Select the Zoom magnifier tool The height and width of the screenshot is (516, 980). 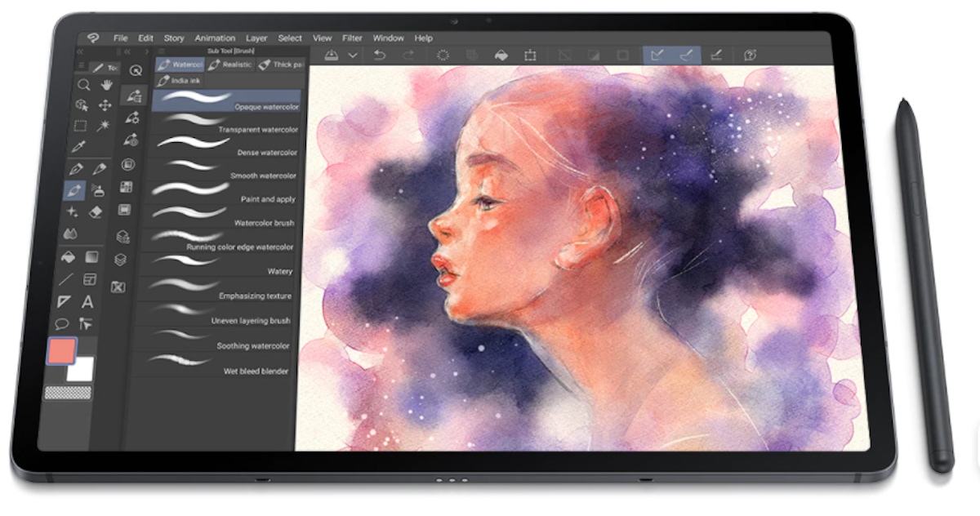coord(82,82)
